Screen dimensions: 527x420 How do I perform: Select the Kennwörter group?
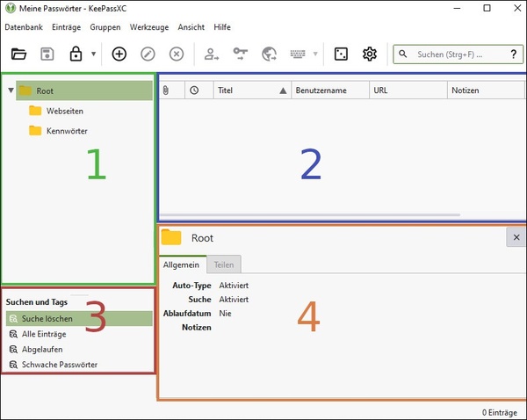(x=58, y=130)
